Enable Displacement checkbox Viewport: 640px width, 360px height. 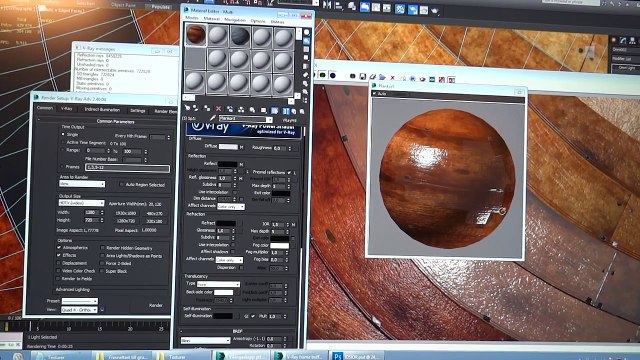[59, 263]
